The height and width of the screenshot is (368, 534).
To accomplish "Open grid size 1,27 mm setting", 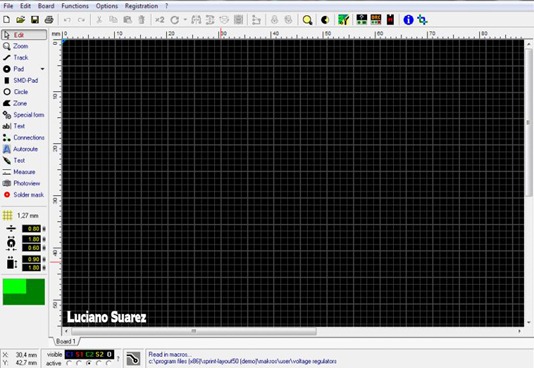I will tap(21, 215).
